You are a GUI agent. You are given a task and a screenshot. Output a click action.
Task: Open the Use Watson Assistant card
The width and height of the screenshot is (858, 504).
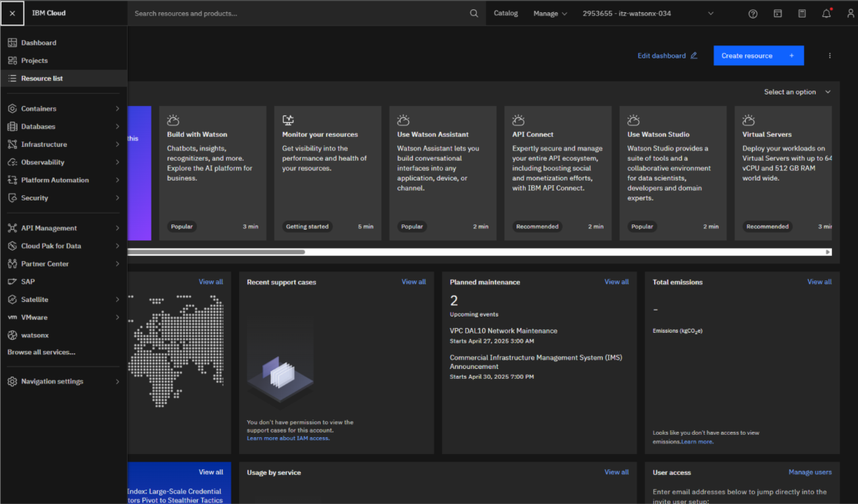[443, 174]
